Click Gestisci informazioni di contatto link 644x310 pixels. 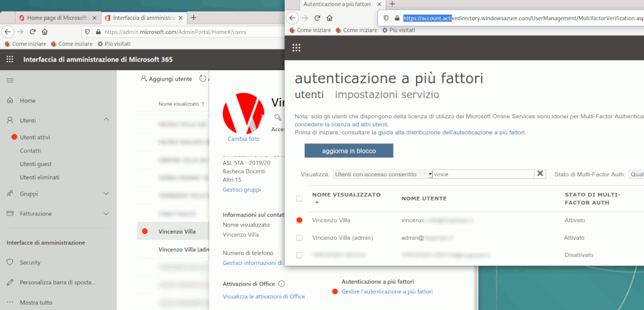(252, 263)
